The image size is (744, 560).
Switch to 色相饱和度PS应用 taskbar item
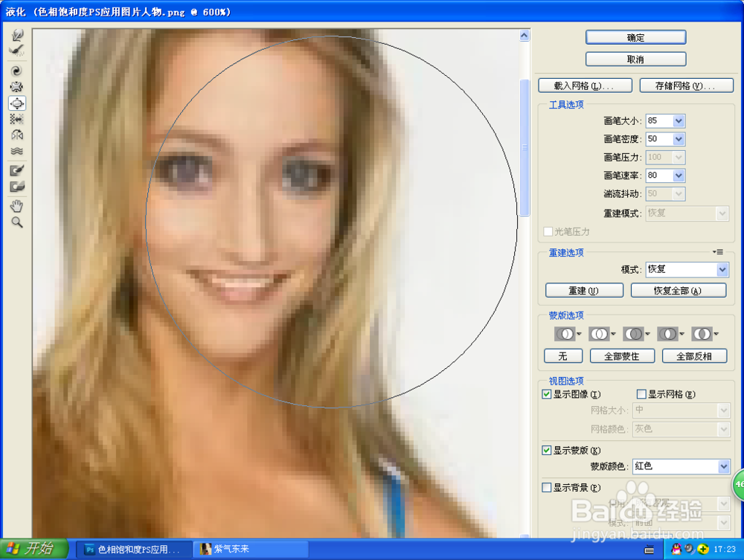[x=134, y=550]
